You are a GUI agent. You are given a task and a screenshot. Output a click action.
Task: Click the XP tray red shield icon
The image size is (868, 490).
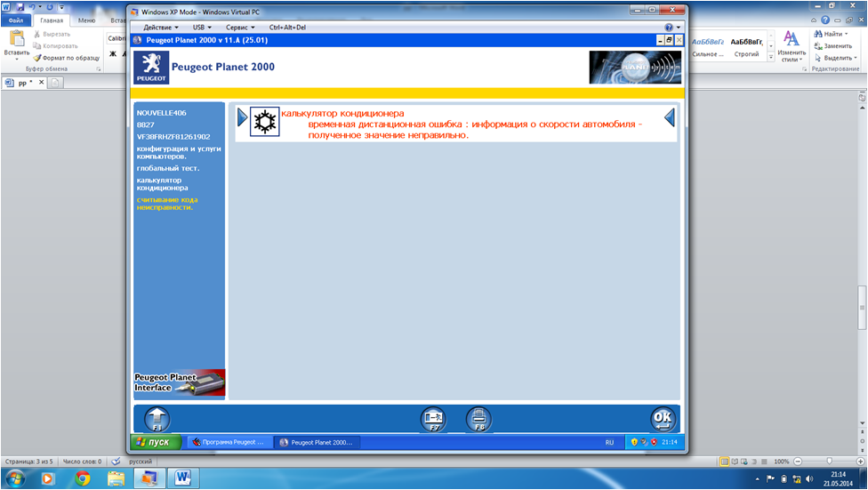(654, 442)
